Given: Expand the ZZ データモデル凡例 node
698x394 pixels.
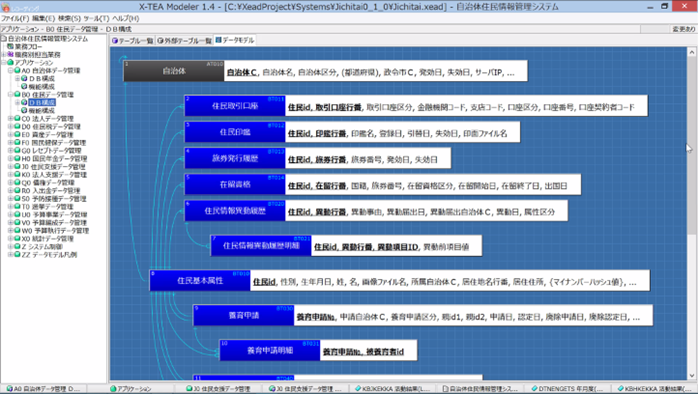Looking at the screenshot, I should (10, 255).
